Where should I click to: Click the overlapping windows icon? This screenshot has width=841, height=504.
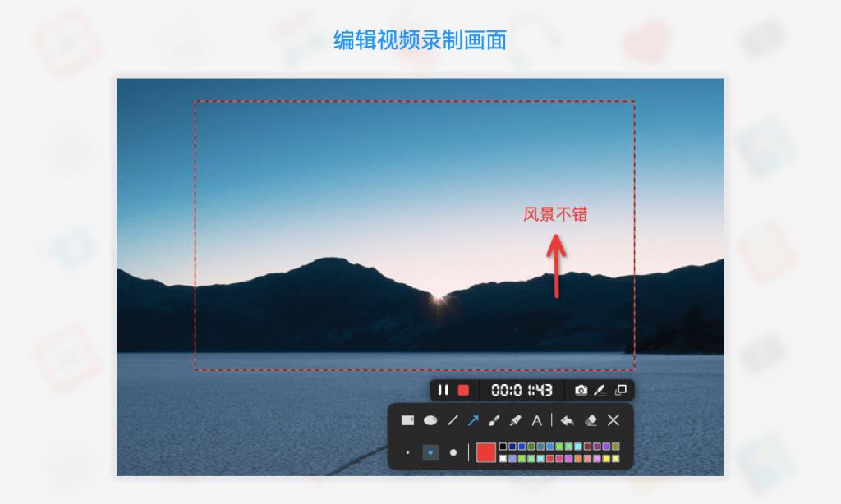pyautogui.click(x=621, y=390)
